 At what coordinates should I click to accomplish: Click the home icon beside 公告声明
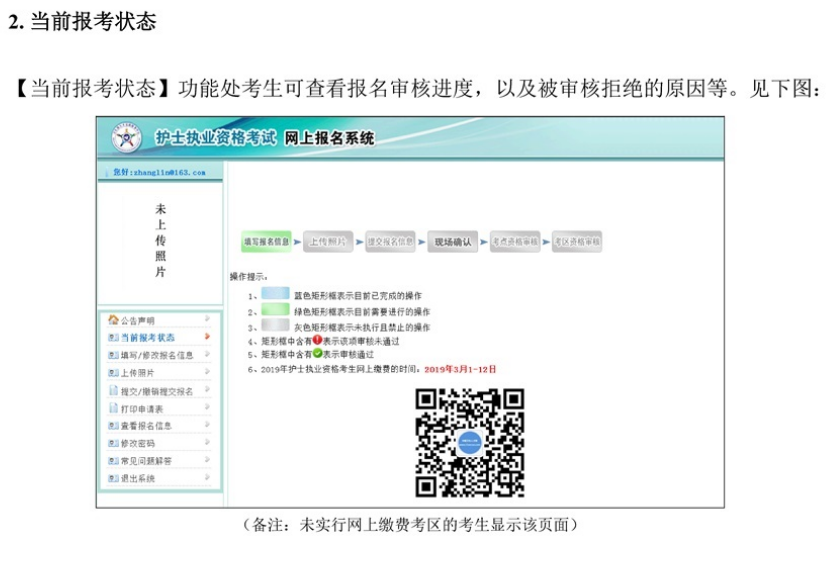pos(112,320)
